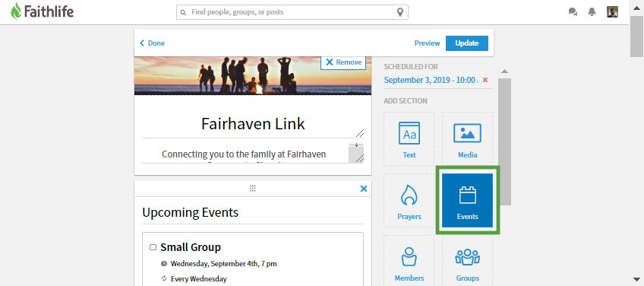Add a Text section
This screenshot has height=286, width=644.
409,139
